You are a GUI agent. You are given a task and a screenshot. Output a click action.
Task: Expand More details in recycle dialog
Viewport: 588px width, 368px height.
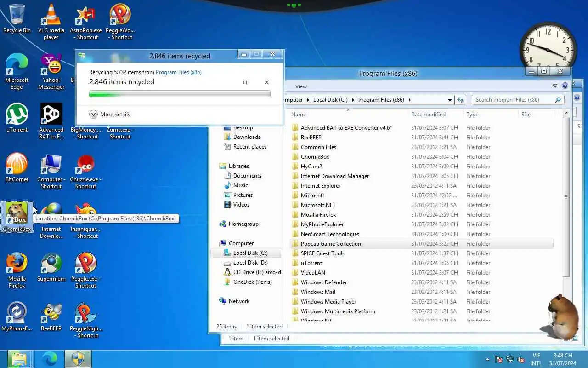[x=109, y=115]
